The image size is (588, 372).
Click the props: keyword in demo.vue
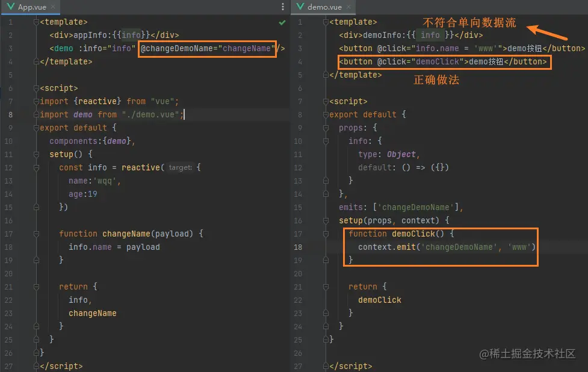point(353,128)
